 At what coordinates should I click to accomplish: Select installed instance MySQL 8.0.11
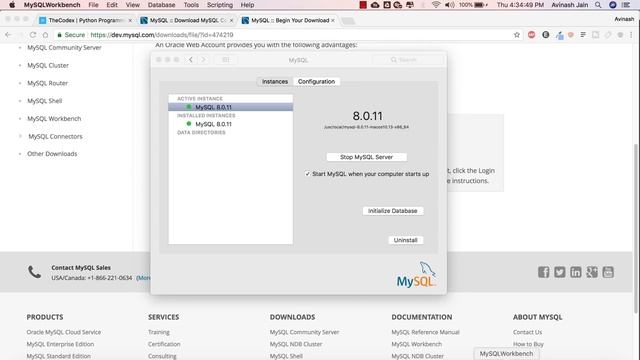[231, 124]
